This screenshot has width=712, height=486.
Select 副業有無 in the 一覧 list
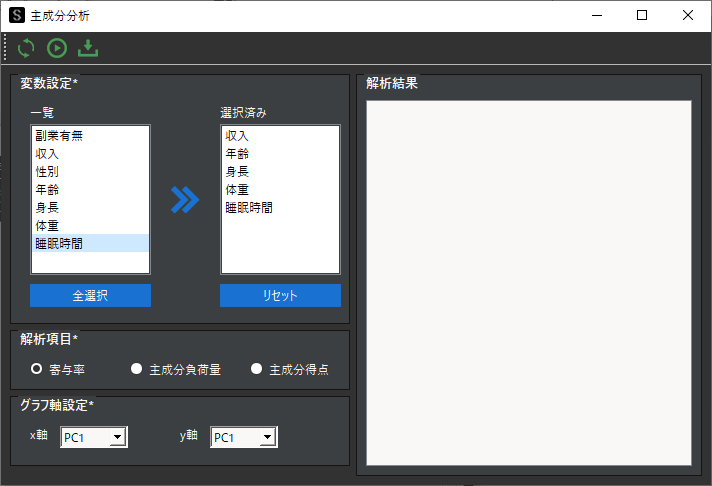[x=90, y=135]
